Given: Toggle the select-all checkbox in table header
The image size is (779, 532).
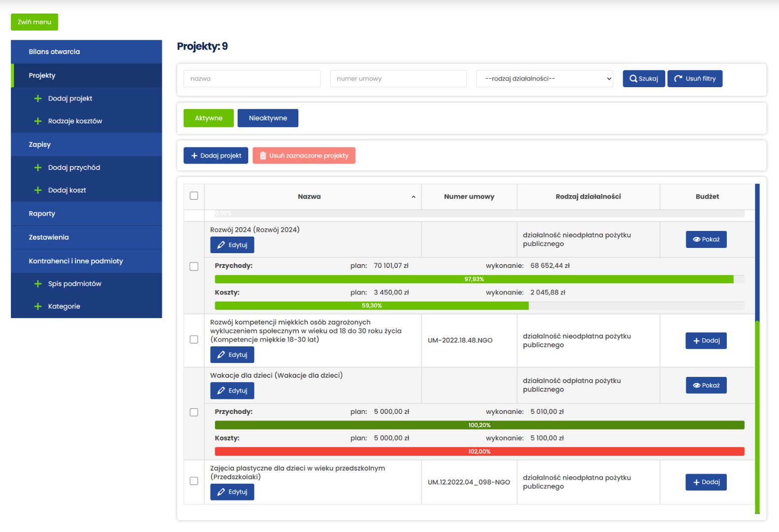Looking at the screenshot, I should [194, 196].
